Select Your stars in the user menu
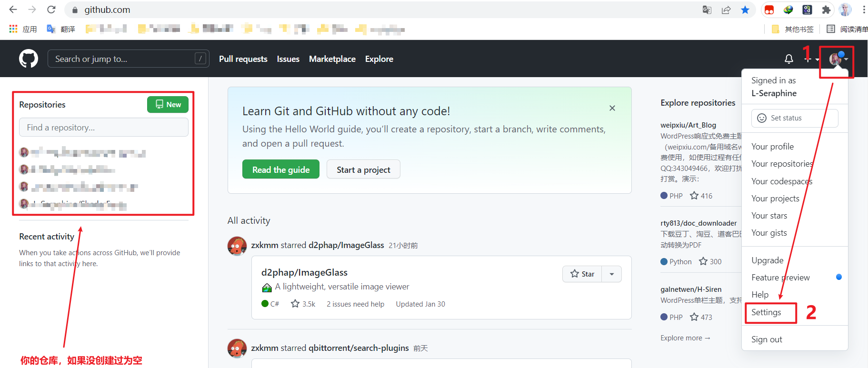The image size is (868, 368). [795, 216]
